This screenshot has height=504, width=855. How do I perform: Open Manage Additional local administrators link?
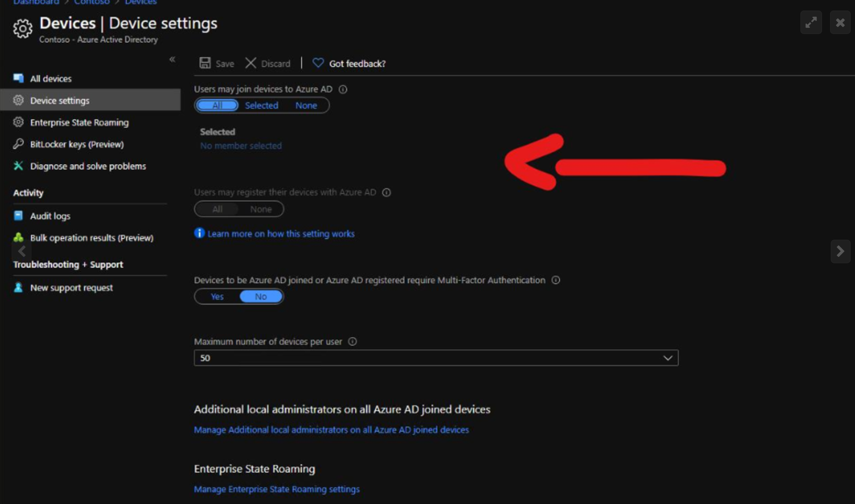(331, 430)
